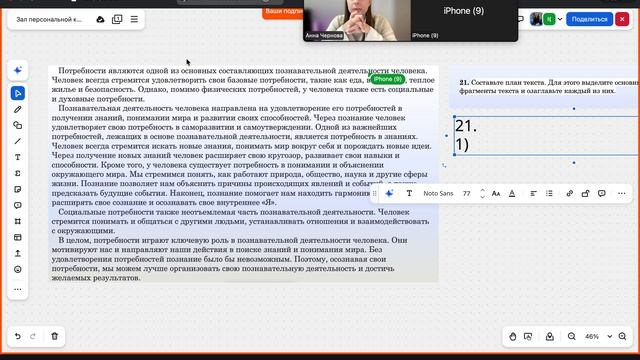Delete selected item with trash icon

[x=55, y=336]
